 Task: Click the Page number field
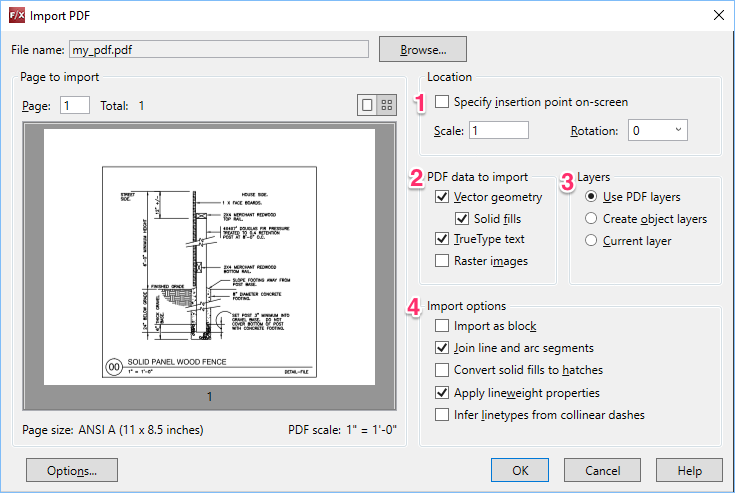point(75,105)
